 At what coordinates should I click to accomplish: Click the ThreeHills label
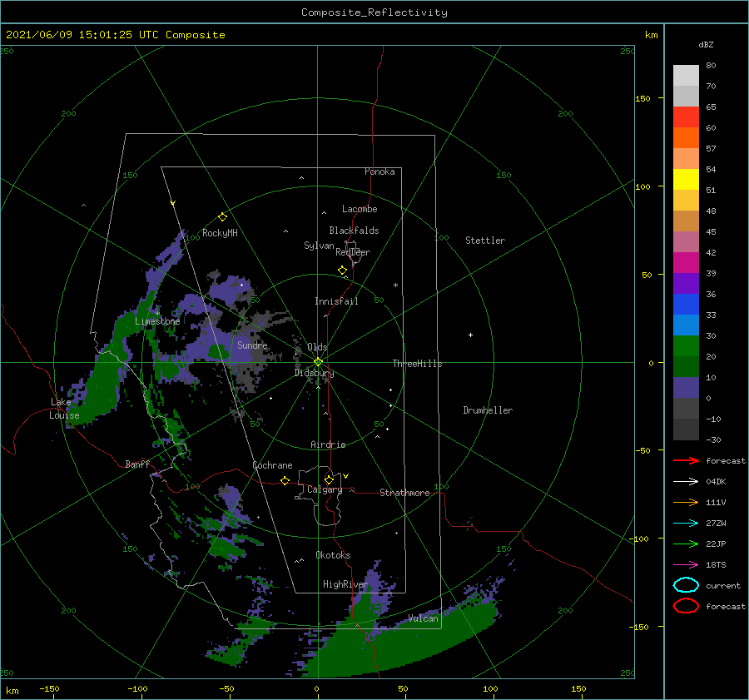coord(417,364)
